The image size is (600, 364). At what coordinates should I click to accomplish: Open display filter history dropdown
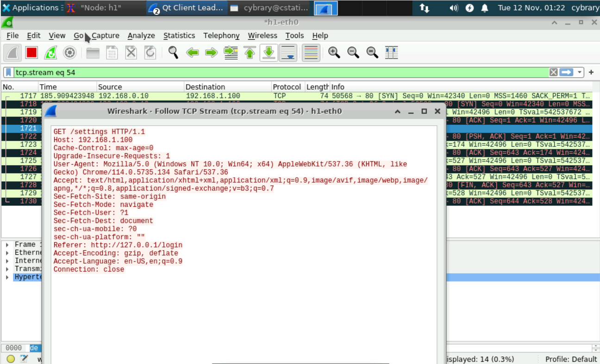(x=580, y=73)
